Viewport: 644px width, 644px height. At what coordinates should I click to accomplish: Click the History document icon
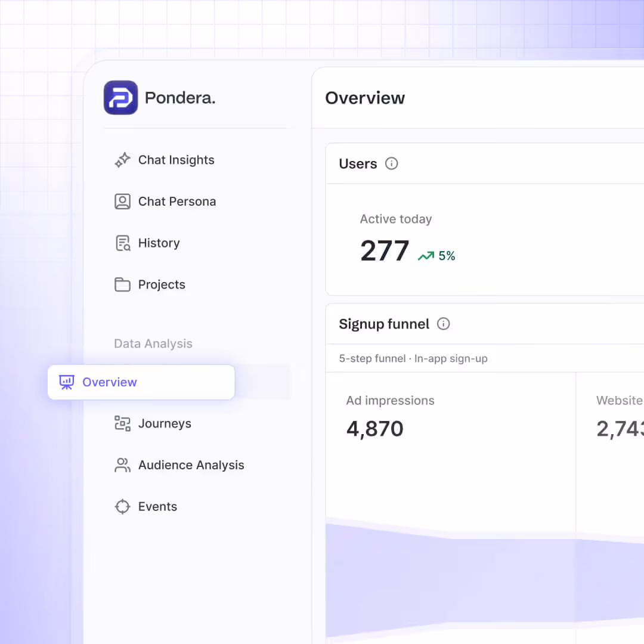pos(122,243)
